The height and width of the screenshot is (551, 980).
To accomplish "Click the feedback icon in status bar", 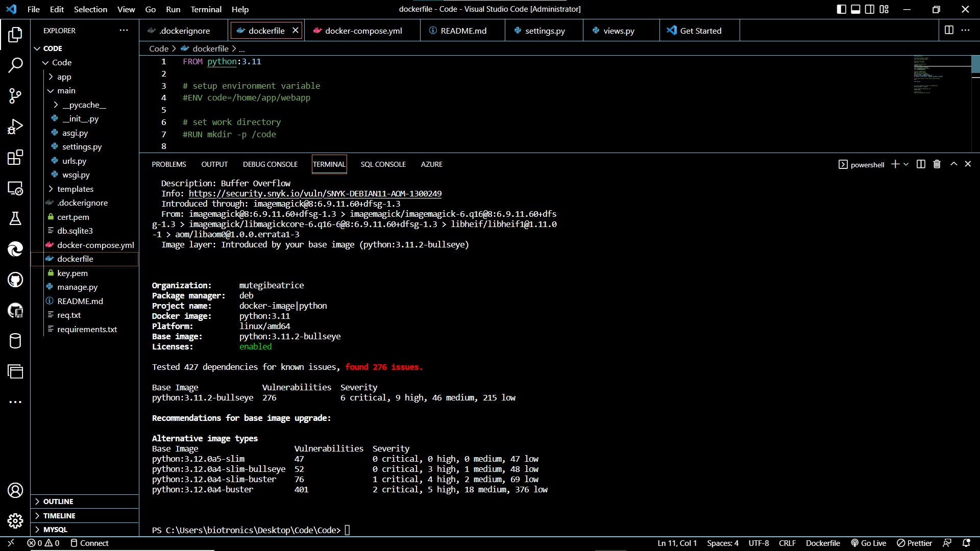I will pos(947,543).
